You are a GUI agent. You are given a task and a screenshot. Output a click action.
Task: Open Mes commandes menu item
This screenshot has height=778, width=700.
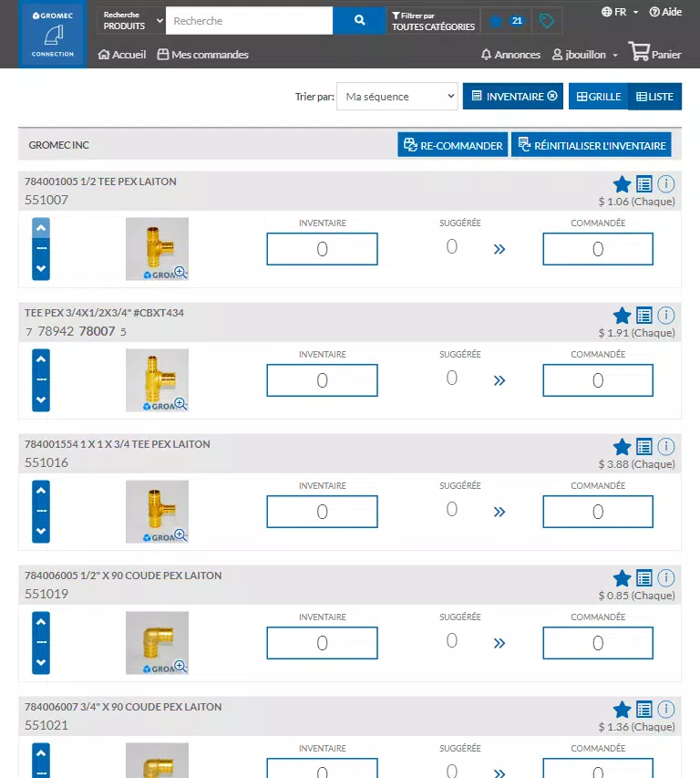[x=202, y=55]
